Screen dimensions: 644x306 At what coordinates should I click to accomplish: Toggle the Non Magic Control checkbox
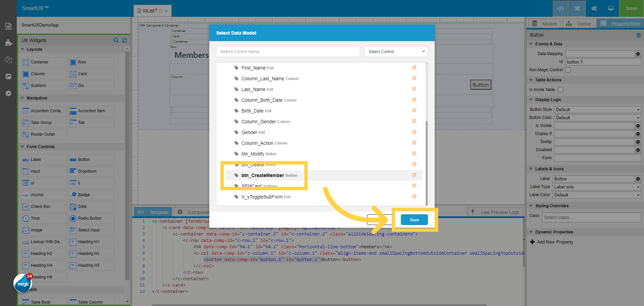pyautogui.click(x=568, y=70)
